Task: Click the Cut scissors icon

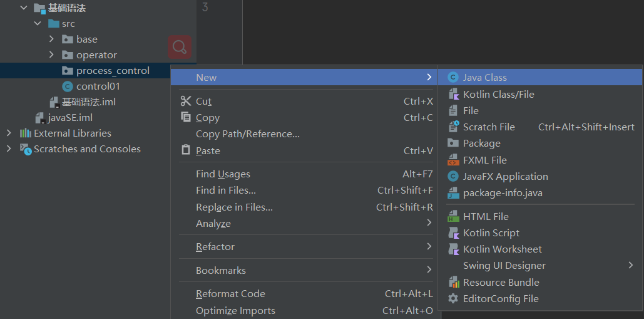Action: [186, 101]
